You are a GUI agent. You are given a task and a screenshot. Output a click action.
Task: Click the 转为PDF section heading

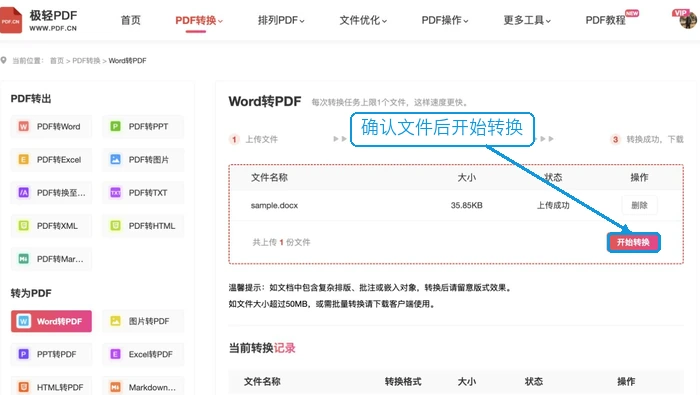(31, 293)
